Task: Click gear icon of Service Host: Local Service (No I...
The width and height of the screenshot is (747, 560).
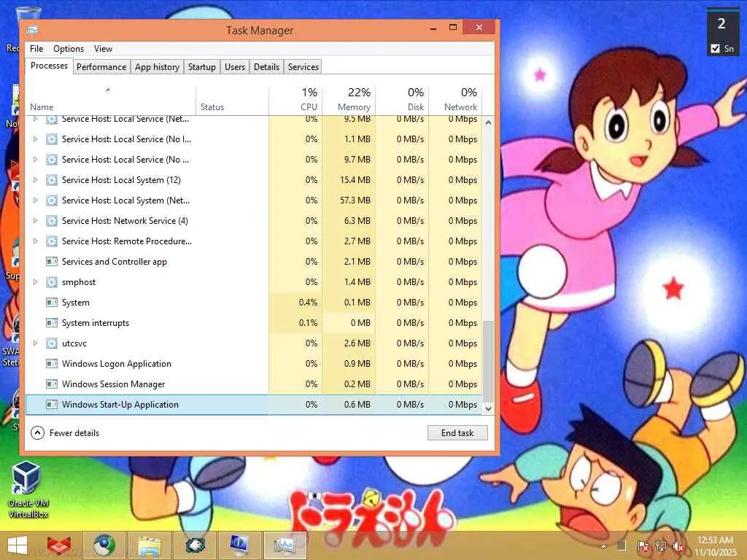Action: tap(52, 139)
